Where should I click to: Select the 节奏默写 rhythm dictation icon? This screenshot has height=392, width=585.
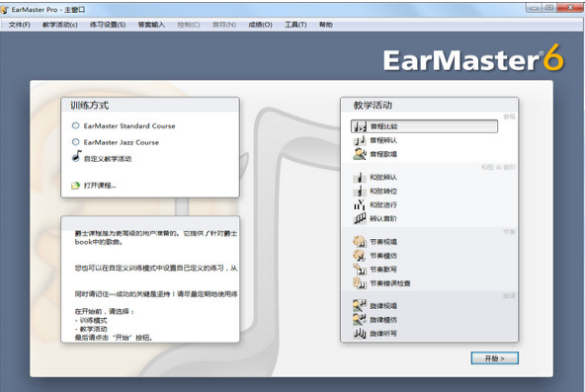point(360,269)
